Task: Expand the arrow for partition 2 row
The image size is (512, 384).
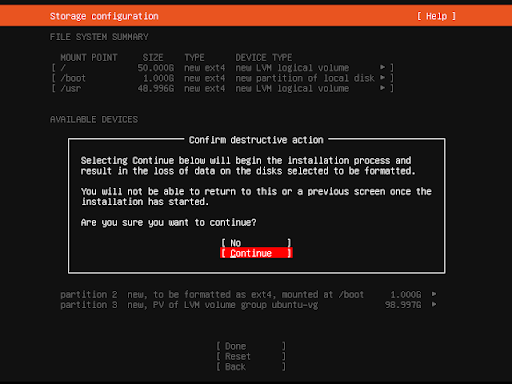Action: (x=434, y=294)
